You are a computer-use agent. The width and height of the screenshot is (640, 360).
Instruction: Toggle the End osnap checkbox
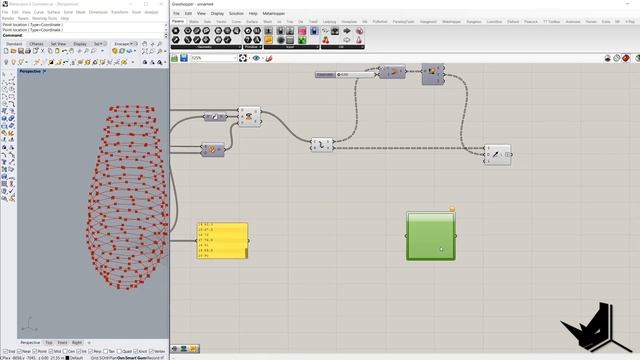click(5, 351)
